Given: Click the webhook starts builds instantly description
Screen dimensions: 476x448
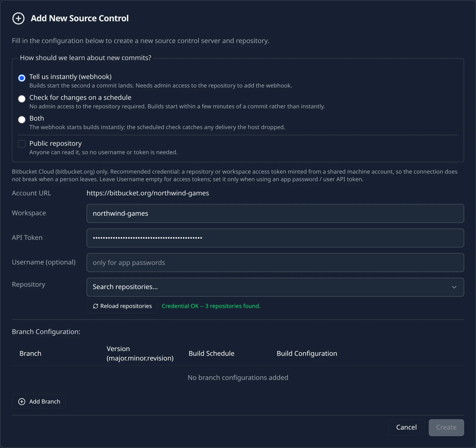Looking at the screenshot, I should 157,127.
